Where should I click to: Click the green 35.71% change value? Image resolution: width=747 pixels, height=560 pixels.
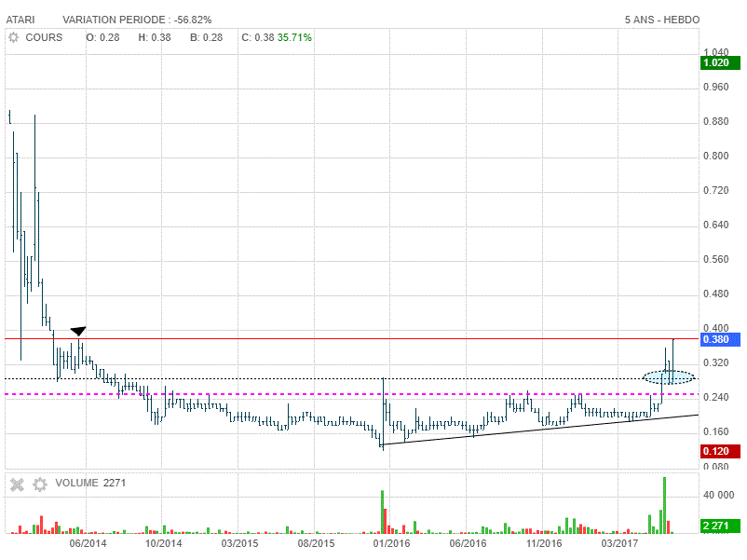click(294, 37)
